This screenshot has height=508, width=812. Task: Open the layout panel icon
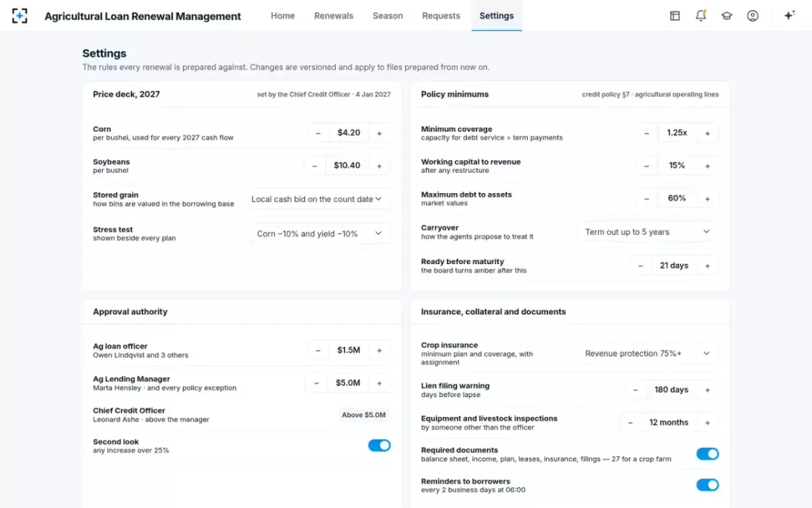[675, 16]
